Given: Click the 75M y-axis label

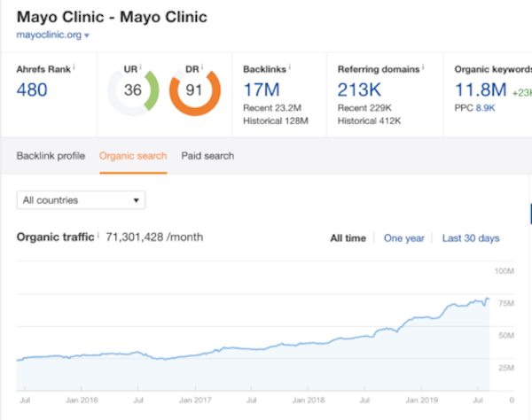Looking at the screenshot, I should pos(506,303).
